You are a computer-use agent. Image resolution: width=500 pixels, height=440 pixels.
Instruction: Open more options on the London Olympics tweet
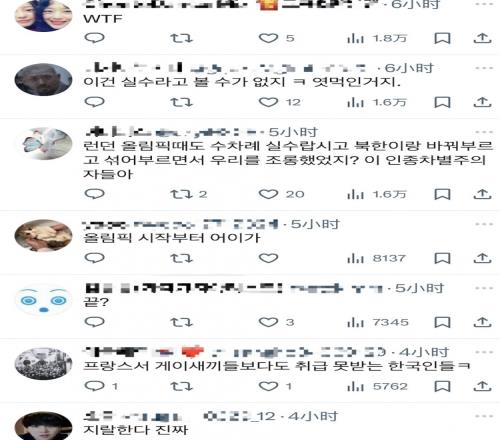(484, 132)
